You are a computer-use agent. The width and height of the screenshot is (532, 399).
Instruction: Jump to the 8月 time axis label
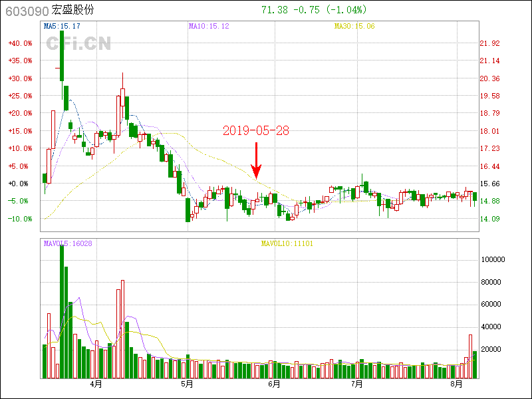456,384
